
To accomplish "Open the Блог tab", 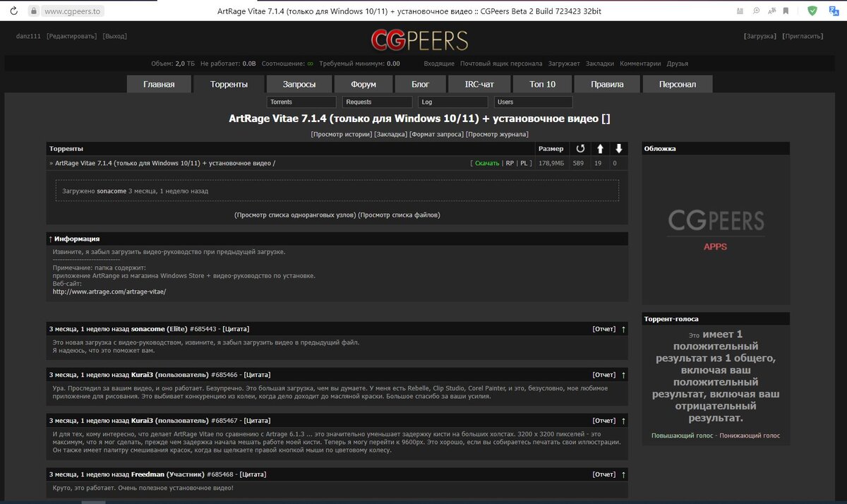I will 421,84.
